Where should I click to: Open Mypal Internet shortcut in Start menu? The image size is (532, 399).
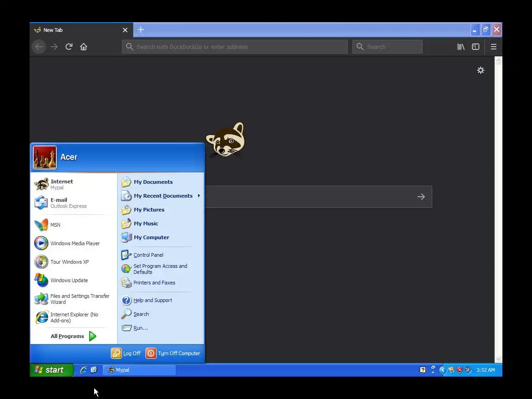pyautogui.click(x=73, y=184)
